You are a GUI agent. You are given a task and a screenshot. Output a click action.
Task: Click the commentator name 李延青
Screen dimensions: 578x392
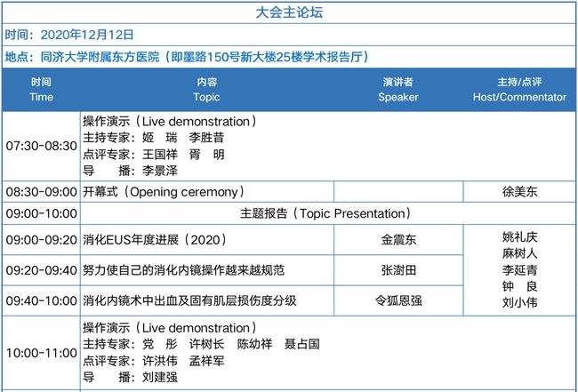click(519, 270)
